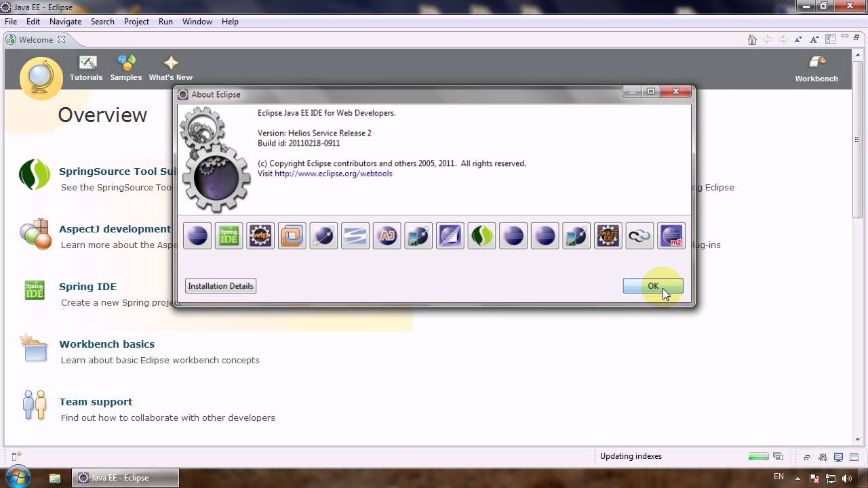Open the Navigate menu
The height and width of the screenshot is (488, 868).
tap(65, 22)
